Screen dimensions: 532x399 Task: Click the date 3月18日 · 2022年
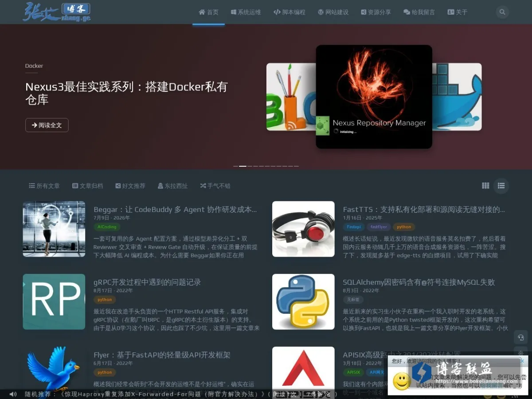[362, 363]
